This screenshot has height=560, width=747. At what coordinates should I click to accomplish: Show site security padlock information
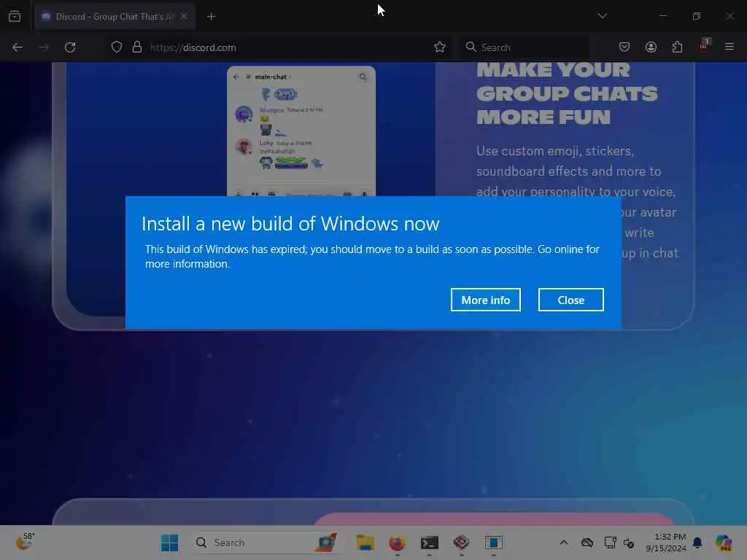137,47
